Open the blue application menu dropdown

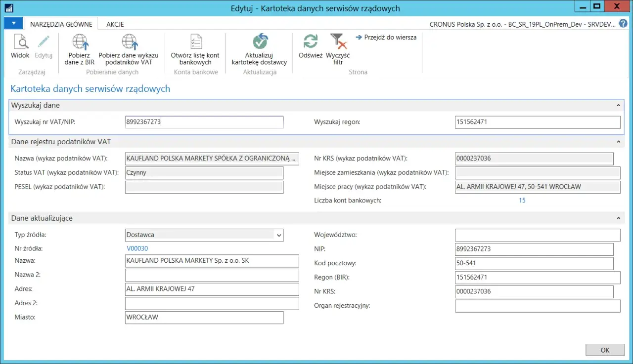coord(13,23)
